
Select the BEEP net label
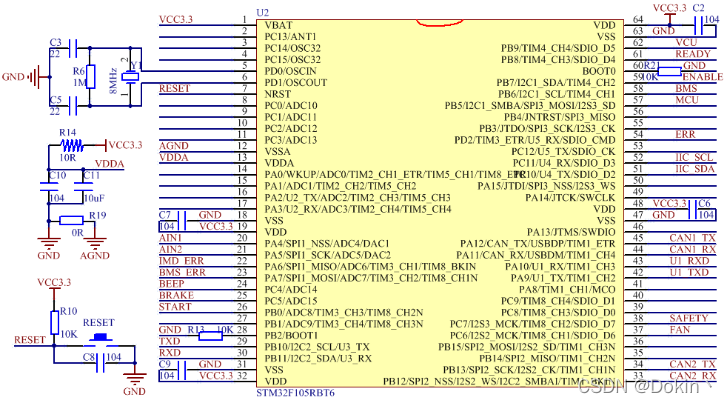click(172, 283)
